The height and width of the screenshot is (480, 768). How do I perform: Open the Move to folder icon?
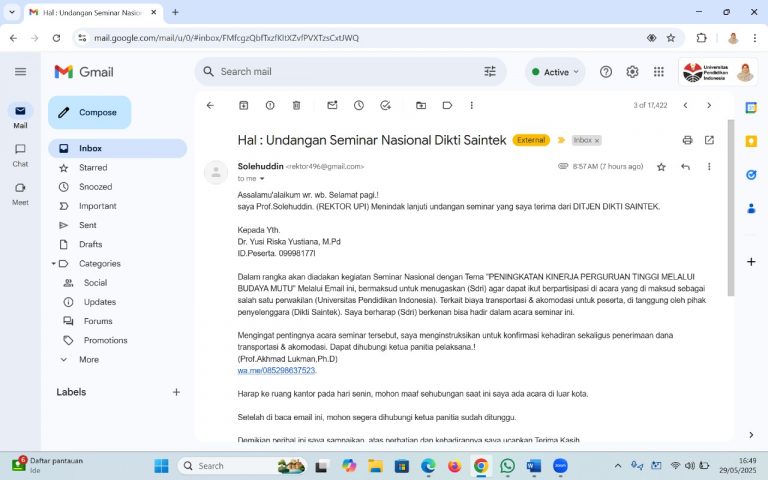[x=421, y=105]
